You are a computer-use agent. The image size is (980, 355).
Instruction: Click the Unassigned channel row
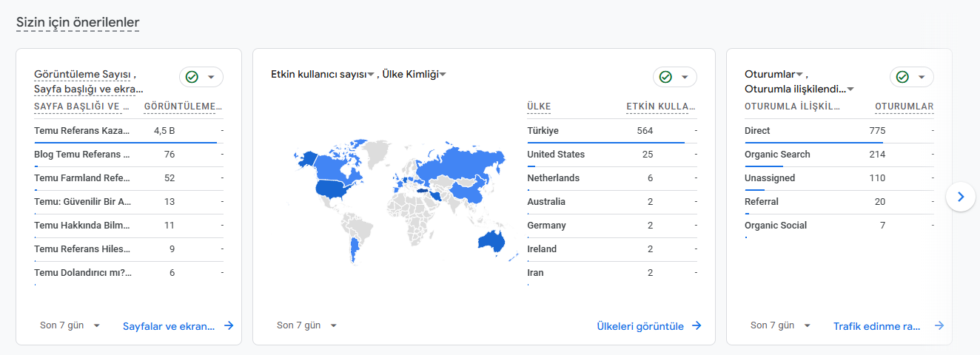839,178
